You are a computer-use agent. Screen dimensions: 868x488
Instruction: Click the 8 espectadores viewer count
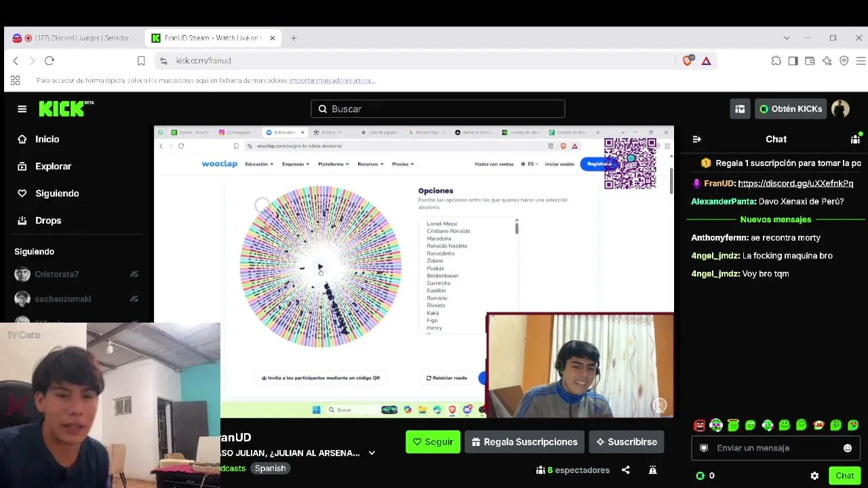pyautogui.click(x=573, y=470)
